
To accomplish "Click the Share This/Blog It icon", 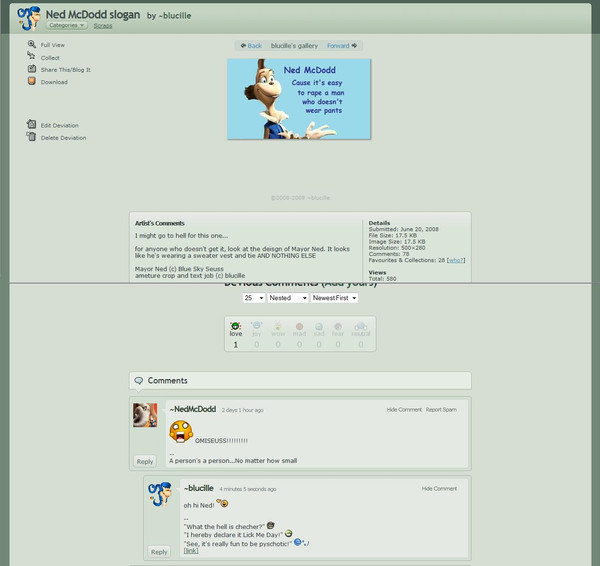I will pyautogui.click(x=32, y=69).
